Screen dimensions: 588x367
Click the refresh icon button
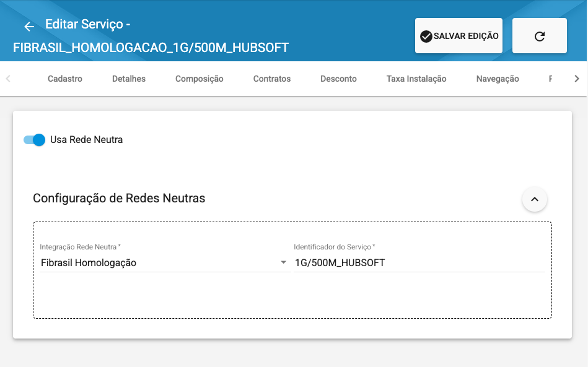[539, 36]
